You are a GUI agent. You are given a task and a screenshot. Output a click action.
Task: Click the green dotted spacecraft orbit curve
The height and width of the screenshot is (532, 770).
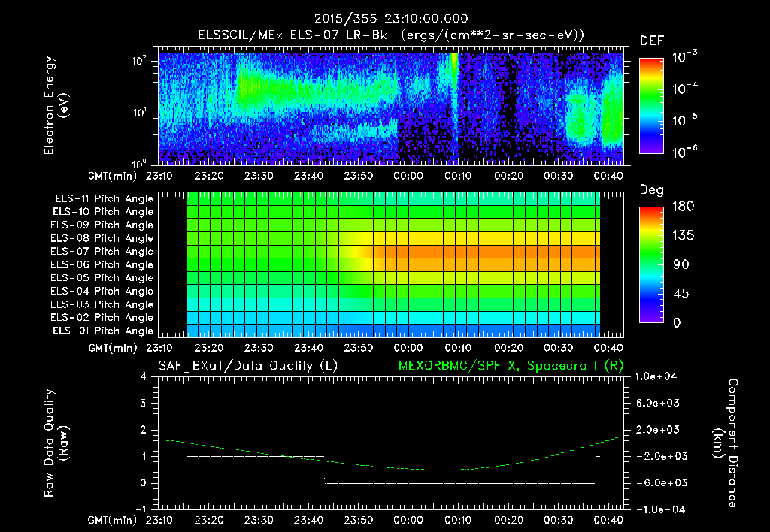(x=390, y=454)
